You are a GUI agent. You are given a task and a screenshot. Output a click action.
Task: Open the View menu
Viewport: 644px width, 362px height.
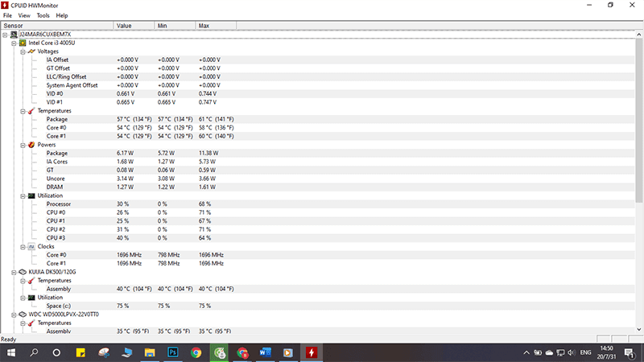(24, 15)
